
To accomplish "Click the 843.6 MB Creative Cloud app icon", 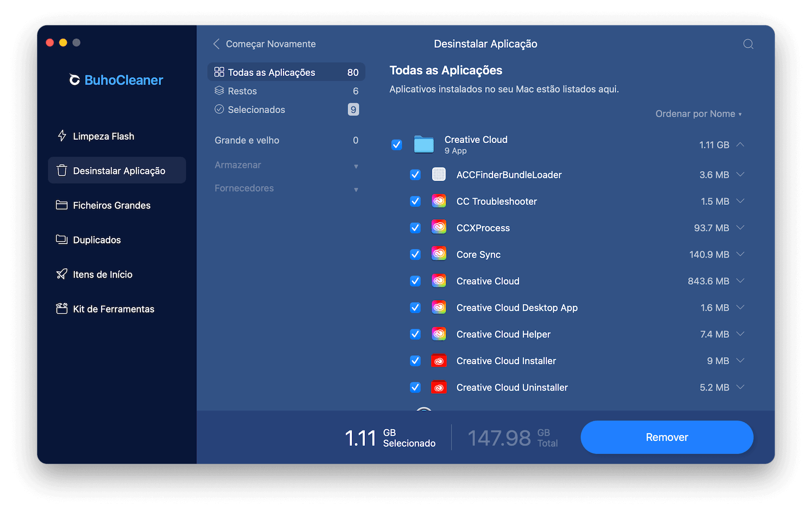I will pyautogui.click(x=439, y=281).
